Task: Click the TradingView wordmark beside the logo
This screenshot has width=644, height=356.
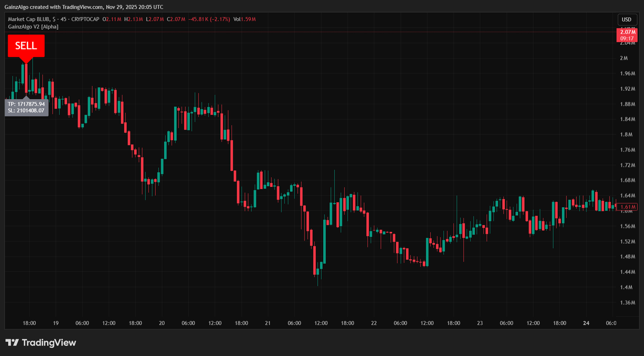Action: click(48, 342)
